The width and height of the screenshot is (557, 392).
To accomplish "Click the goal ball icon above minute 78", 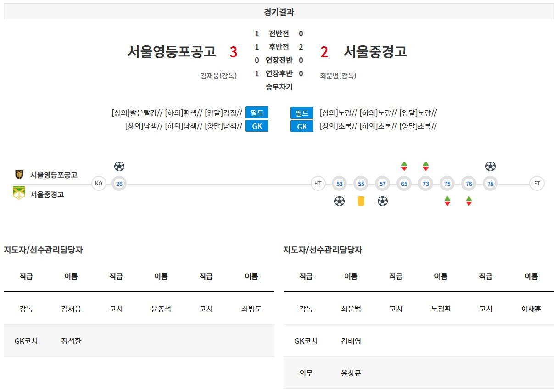I will click(490, 166).
